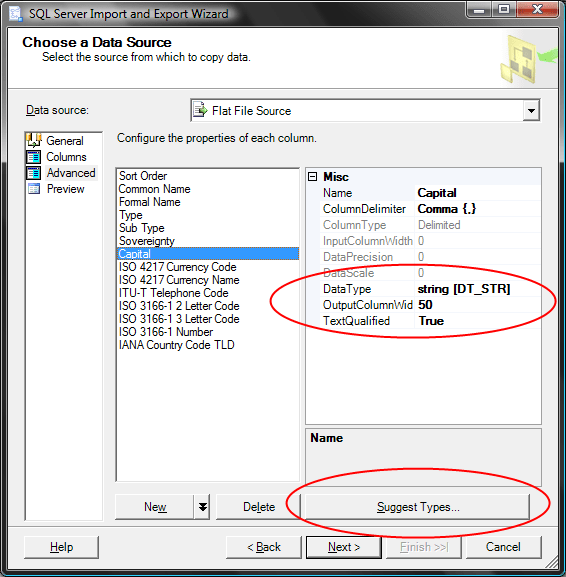Select ISO 3166-1 Number column
Image resolution: width=566 pixels, height=577 pixels.
point(208,332)
